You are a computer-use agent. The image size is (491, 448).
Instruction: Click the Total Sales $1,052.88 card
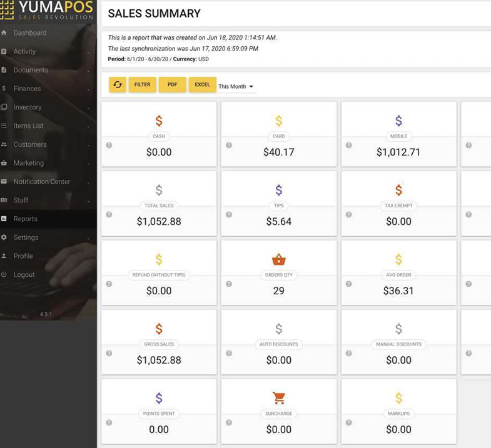[x=159, y=204]
